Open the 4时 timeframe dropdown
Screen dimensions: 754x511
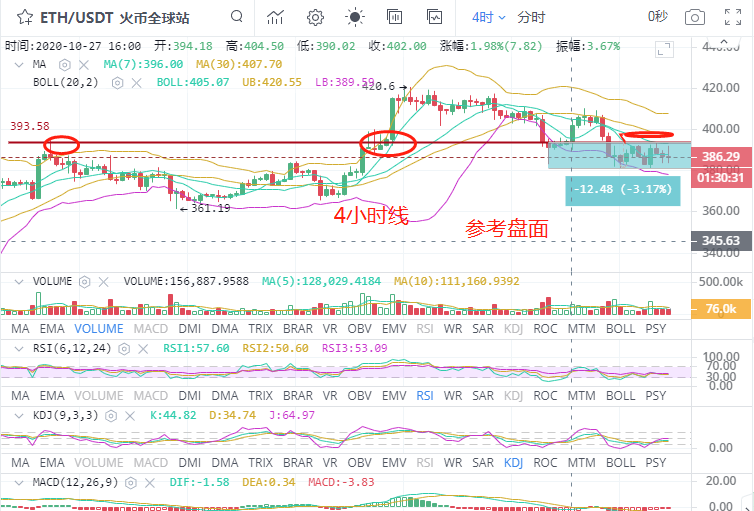tap(489, 18)
